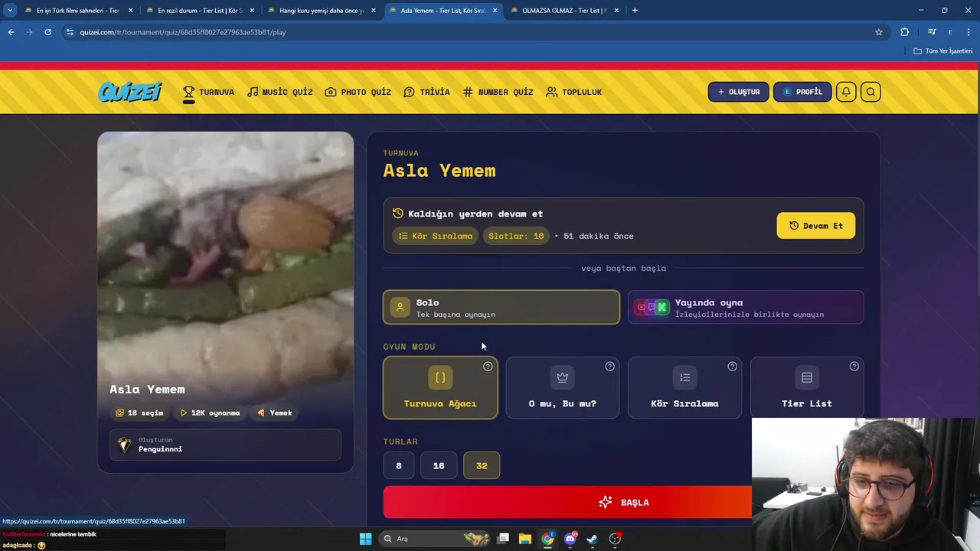The width and height of the screenshot is (980, 551).
Task: Select 16 rounds
Action: (x=439, y=465)
